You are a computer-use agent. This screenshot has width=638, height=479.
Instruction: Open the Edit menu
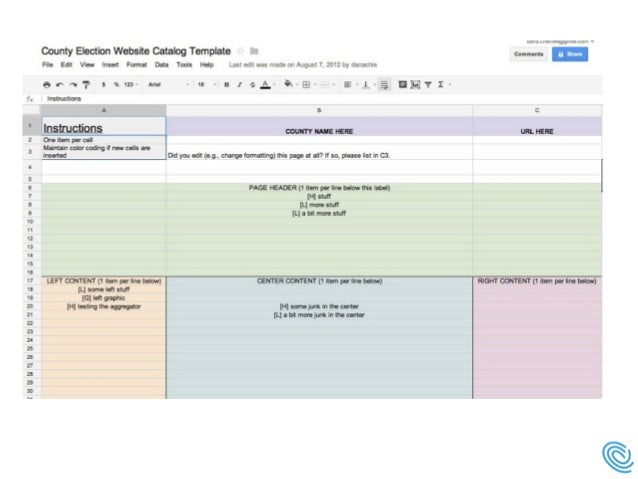click(66, 65)
